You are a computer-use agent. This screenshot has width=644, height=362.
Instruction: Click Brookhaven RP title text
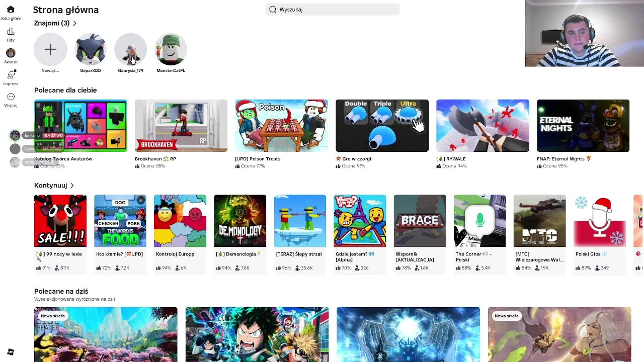click(x=155, y=159)
